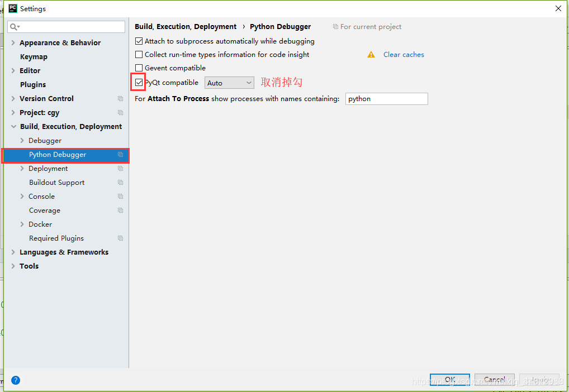Screen dimensions: 569x392
Task: Select Coverage settings page
Action: [x=45, y=211]
